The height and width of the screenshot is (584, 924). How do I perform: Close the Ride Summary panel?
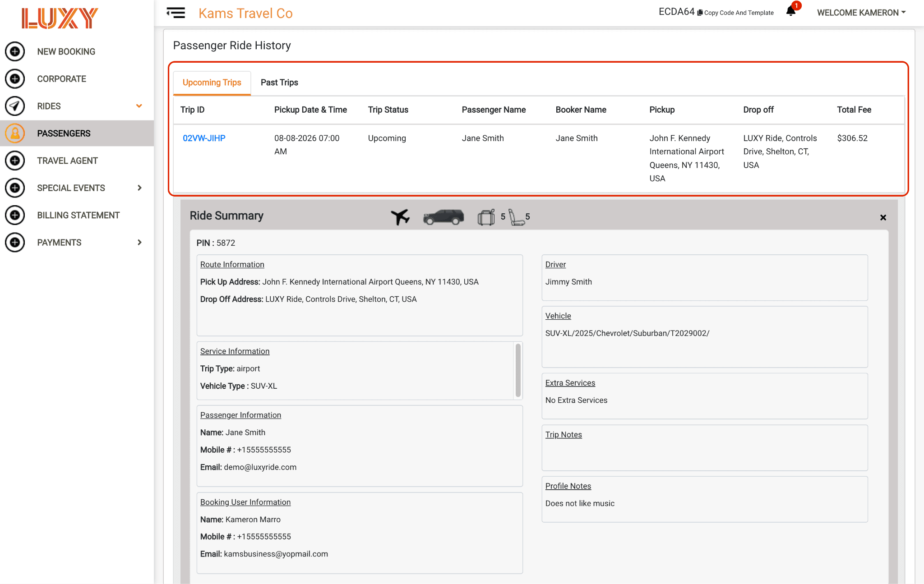tap(883, 217)
